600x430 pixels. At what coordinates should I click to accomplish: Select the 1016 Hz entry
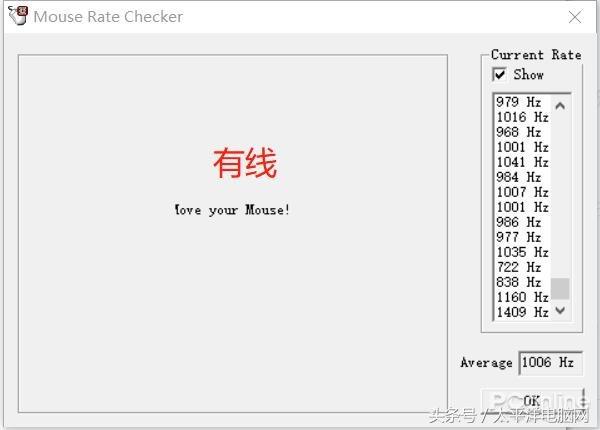522,117
